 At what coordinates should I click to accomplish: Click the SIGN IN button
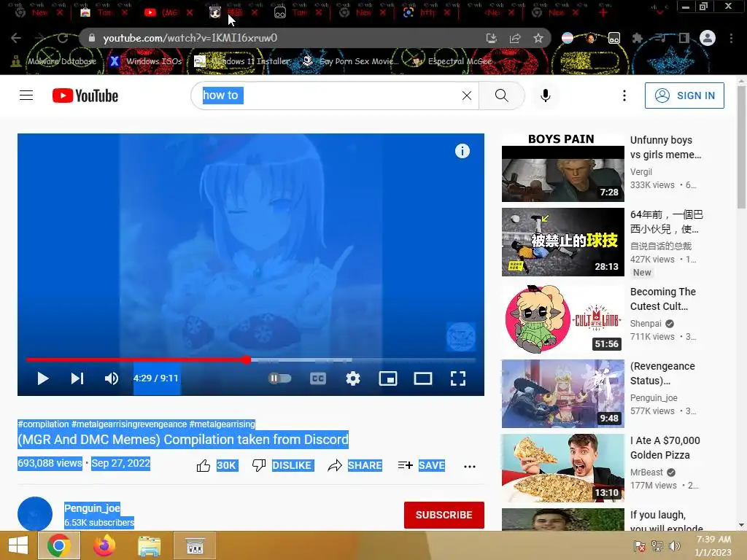click(x=684, y=96)
